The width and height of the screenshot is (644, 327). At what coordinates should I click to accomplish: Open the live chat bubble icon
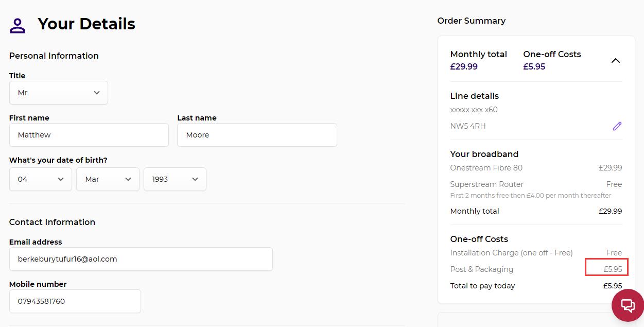[x=628, y=305]
